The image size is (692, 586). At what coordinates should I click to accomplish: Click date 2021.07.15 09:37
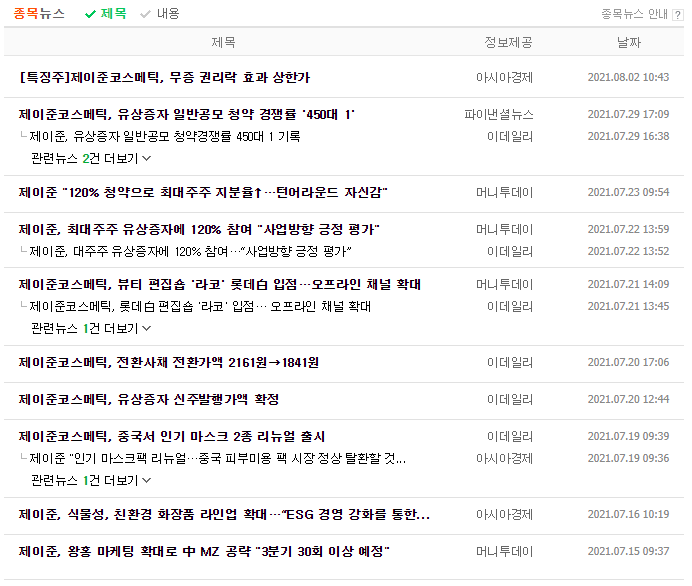628,552
